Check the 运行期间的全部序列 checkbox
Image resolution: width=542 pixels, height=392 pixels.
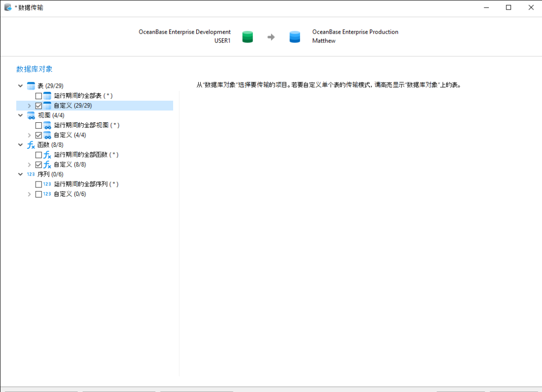(39, 184)
